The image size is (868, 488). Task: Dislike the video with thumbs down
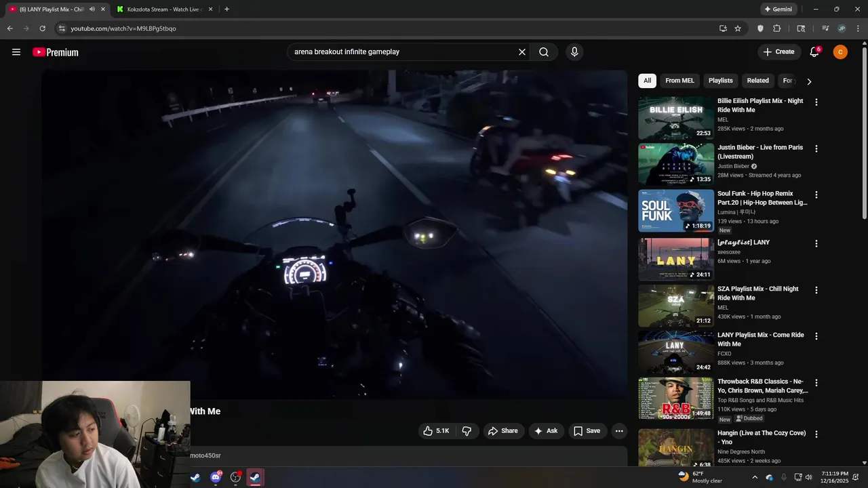(467, 431)
